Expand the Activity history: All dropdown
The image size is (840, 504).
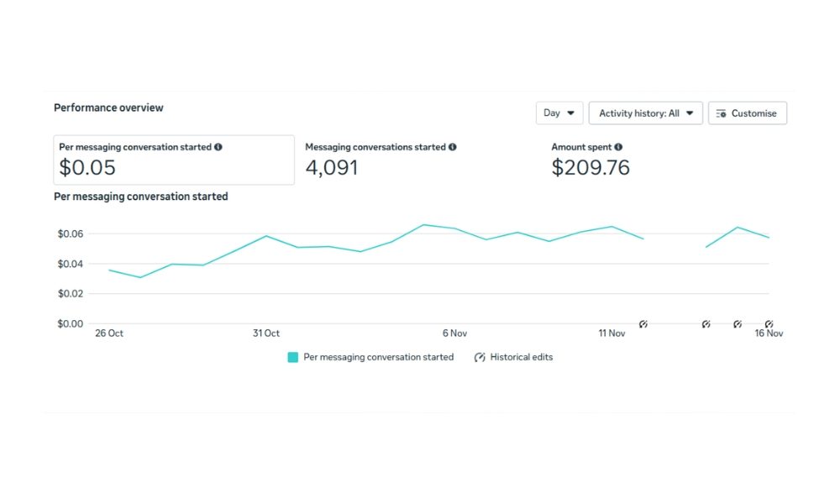tap(645, 113)
